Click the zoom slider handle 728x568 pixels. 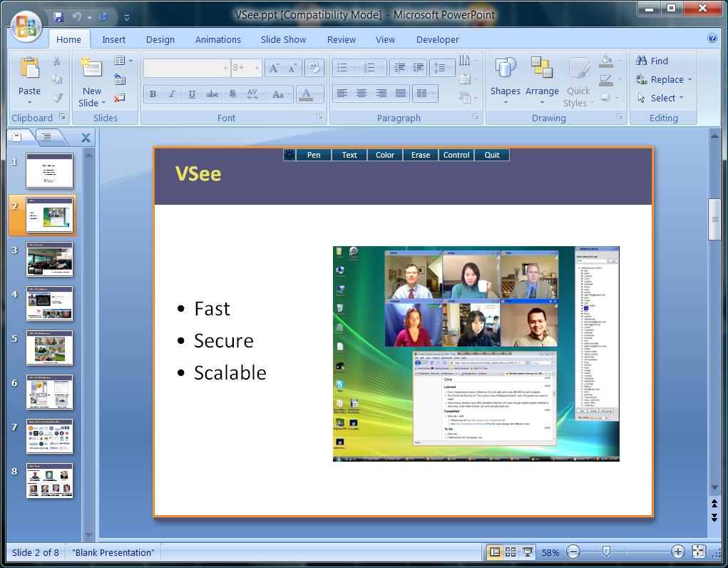[606, 552]
